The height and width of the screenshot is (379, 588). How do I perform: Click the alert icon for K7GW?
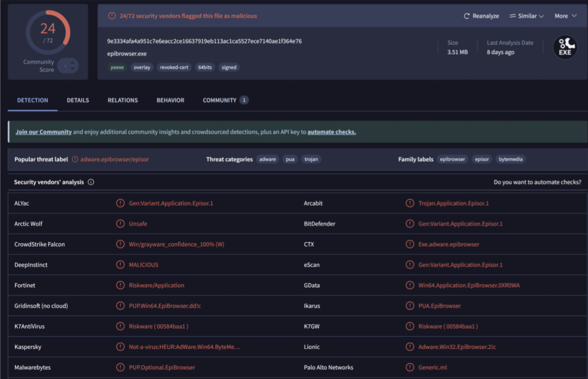tap(410, 326)
